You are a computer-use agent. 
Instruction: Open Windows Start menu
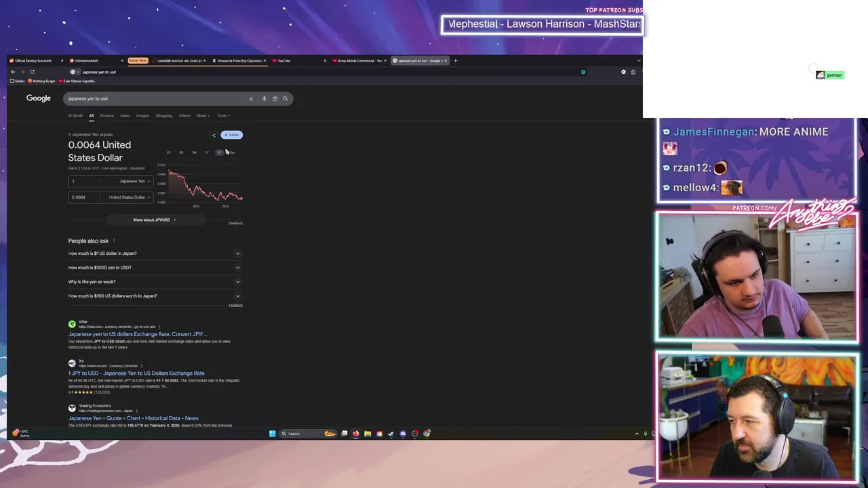click(272, 434)
